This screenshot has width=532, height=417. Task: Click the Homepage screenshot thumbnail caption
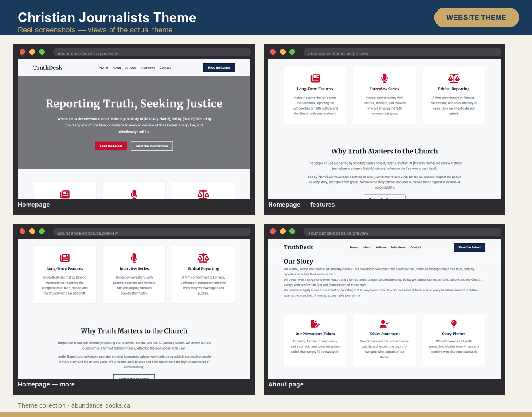[34, 205]
